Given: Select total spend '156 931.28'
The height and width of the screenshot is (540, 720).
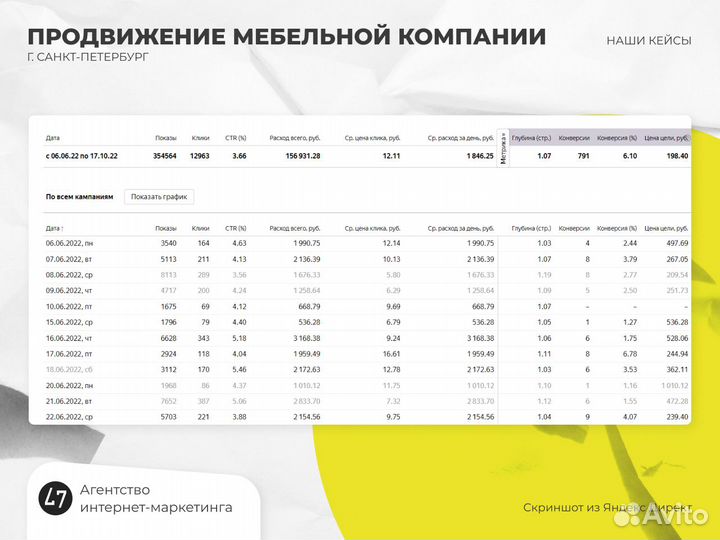Looking at the screenshot, I should pos(303,156).
